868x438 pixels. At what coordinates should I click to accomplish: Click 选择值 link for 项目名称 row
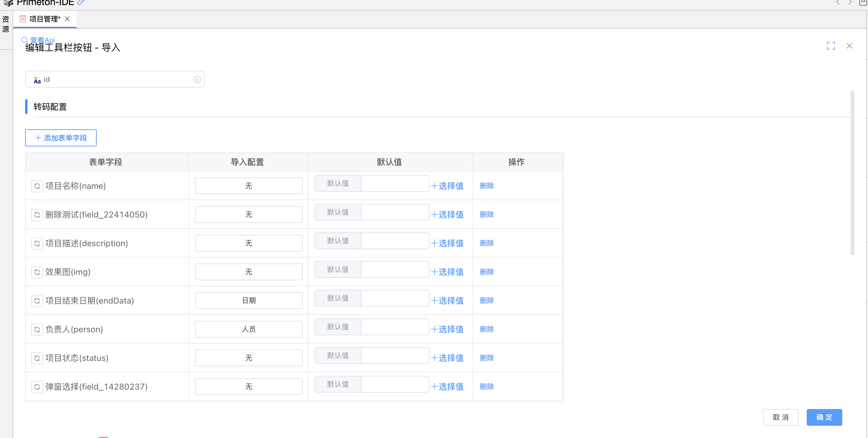(x=447, y=186)
